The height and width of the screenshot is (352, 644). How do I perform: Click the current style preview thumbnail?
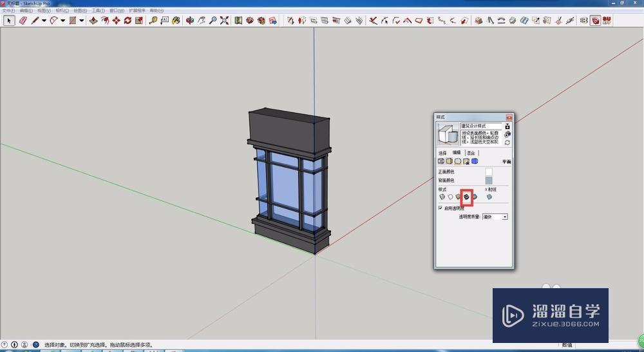pyautogui.click(x=448, y=134)
